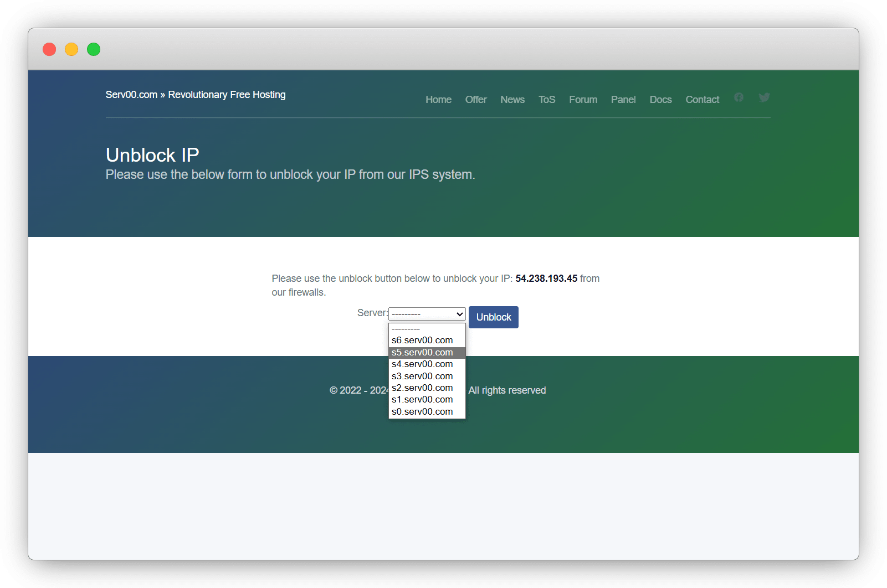The image size is (887, 588).
Task: Open the Docs navigation link
Action: [x=660, y=100]
